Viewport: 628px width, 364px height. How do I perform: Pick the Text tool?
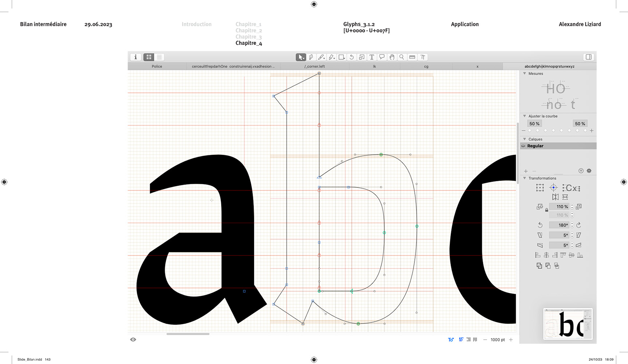click(x=372, y=57)
